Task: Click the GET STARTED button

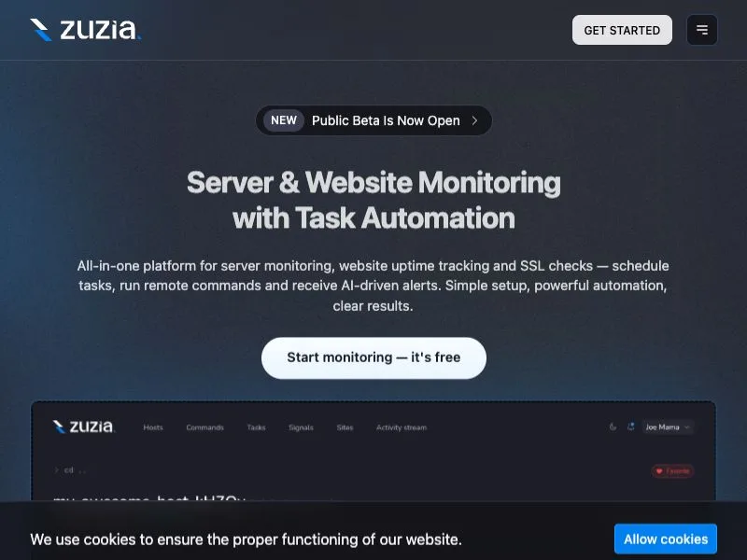Action: point(622,30)
